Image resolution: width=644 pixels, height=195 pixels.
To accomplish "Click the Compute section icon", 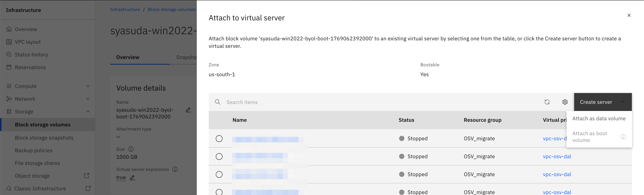I will coord(9,86).
